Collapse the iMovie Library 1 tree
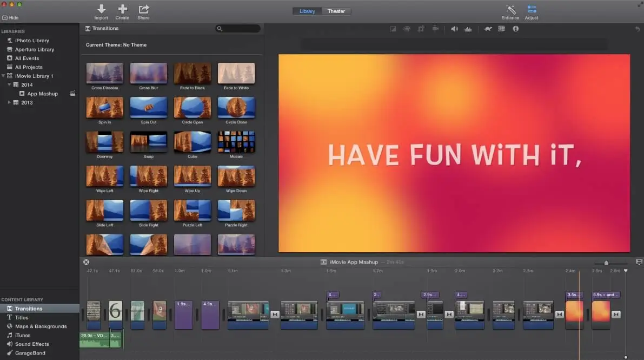The height and width of the screenshot is (360, 644). pyautogui.click(x=3, y=76)
